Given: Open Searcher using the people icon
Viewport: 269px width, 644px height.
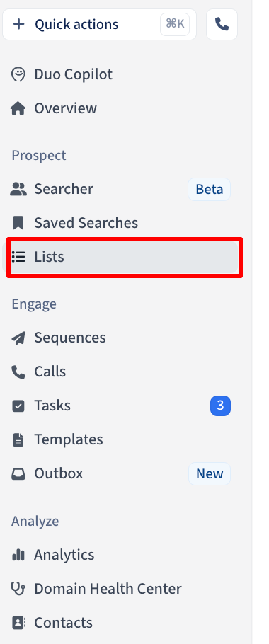Looking at the screenshot, I should [x=18, y=190].
